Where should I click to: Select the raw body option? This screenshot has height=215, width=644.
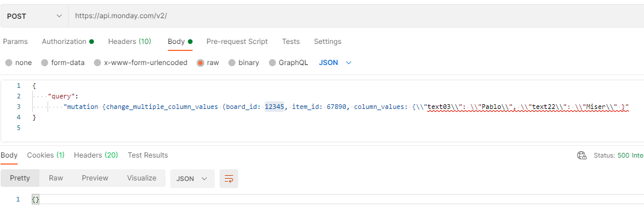pos(208,63)
